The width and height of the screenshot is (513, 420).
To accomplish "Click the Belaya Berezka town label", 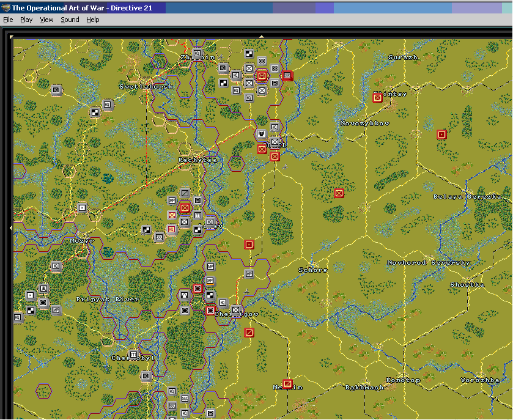I will [467, 197].
